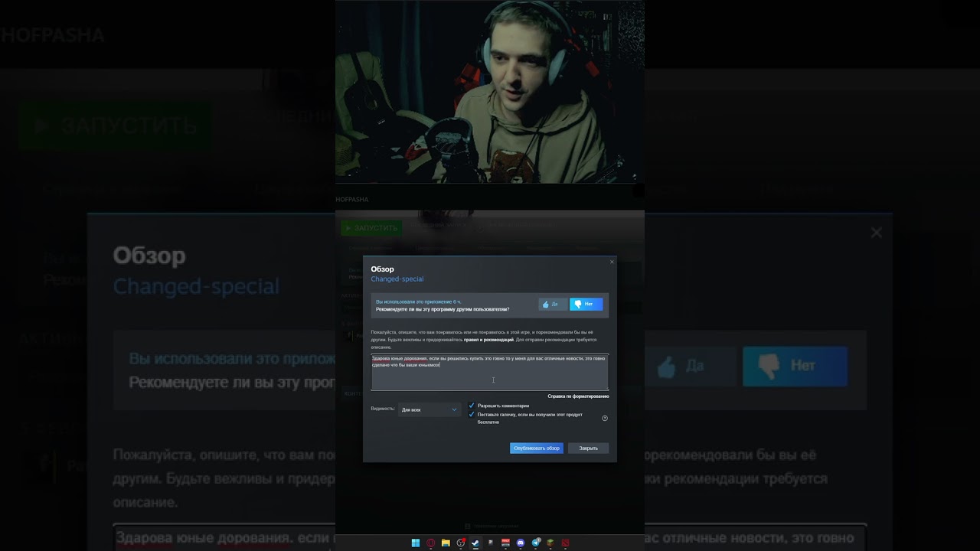Close the review dialog with its X

pos(612,262)
